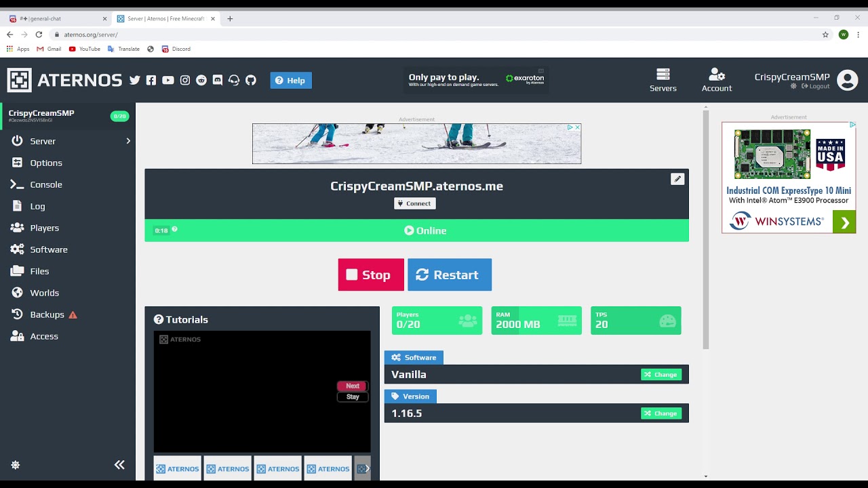The width and height of the screenshot is (868, 488).
Task: Select the third Aternos tutorial thumbnail
Action: click(278, 468)
